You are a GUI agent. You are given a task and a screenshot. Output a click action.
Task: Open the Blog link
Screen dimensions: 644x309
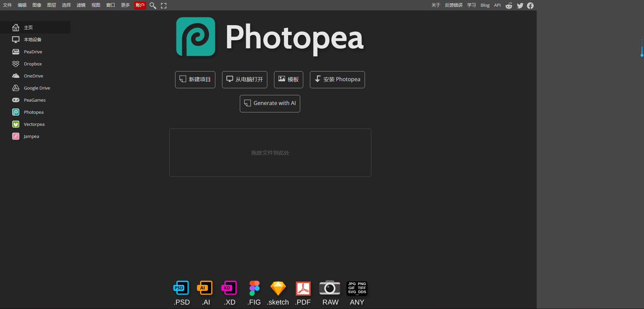point(485,5)
